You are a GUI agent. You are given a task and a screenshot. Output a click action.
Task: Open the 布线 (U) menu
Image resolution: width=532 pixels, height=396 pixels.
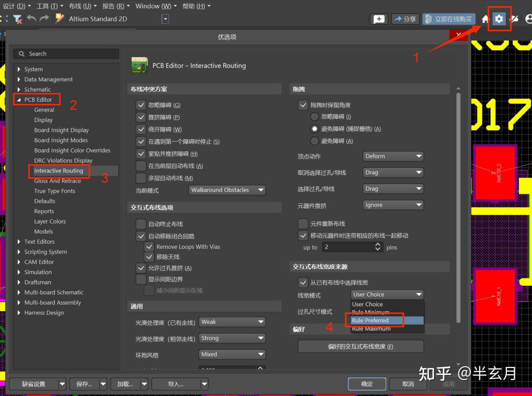83,6
